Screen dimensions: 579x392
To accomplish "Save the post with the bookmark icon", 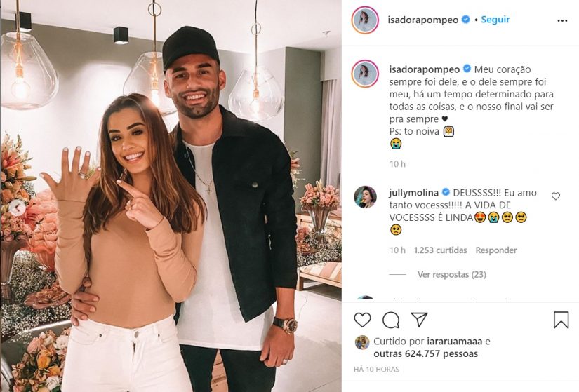I will [x=561, y=320].
